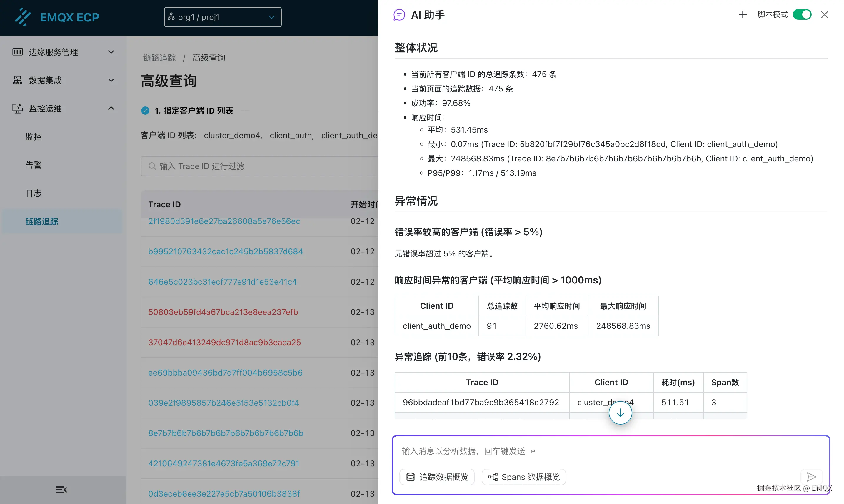
Task: Click the send message arrow icon
Action: [x=811, y=477]
